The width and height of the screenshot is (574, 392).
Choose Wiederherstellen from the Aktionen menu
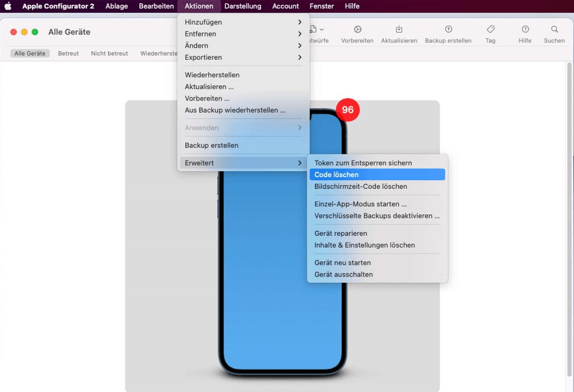(243, 75)
